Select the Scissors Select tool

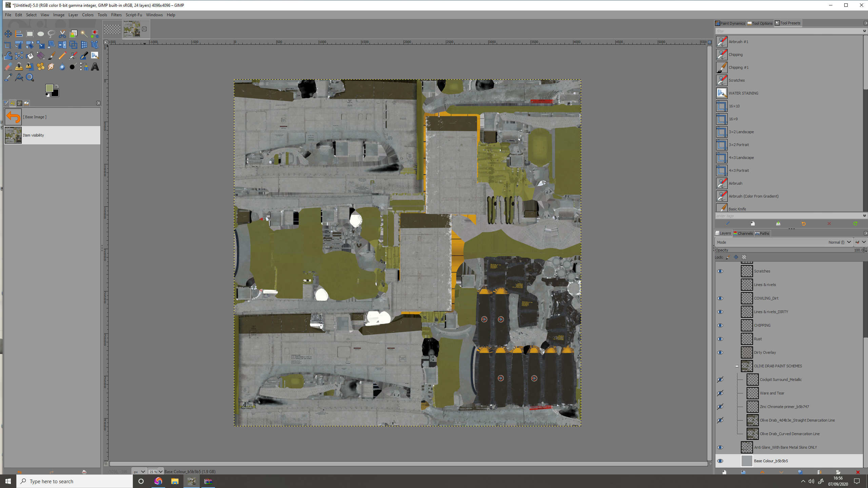click(x=62, y=34)
